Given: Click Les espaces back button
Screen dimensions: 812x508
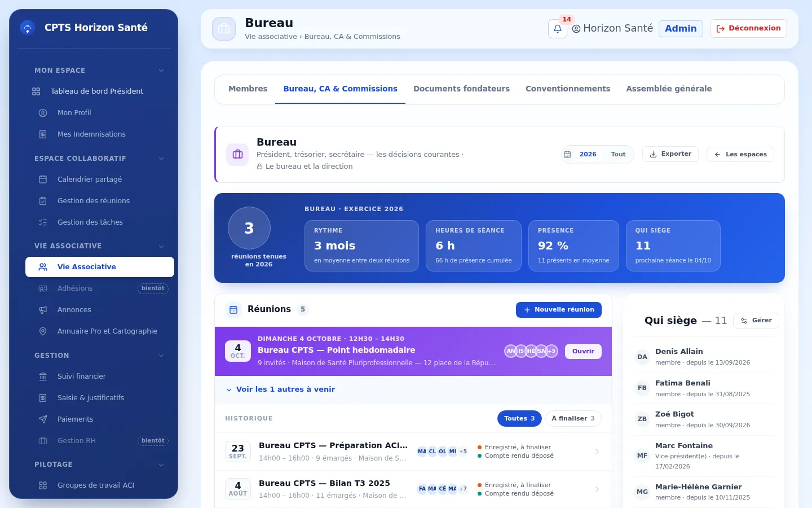Looking at the screenshot, I should pyautogui.click(x=740, y=154).
